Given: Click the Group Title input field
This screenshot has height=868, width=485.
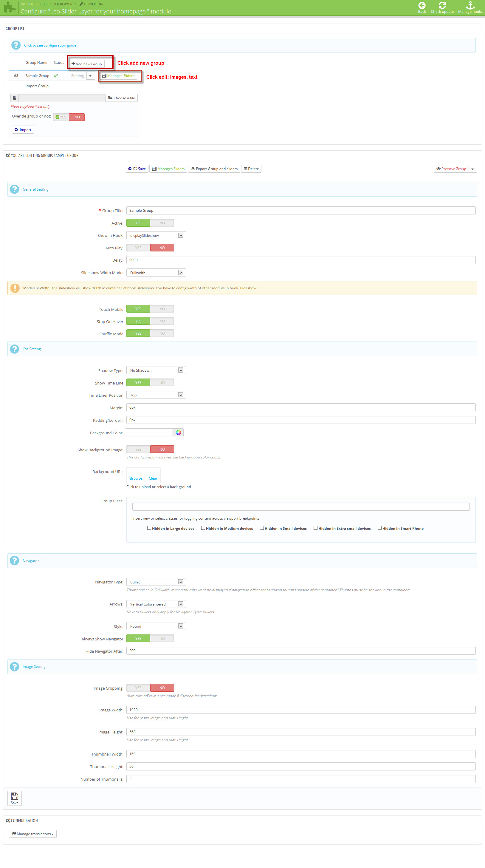Looking at the screenshot, I should click(301, 211).
